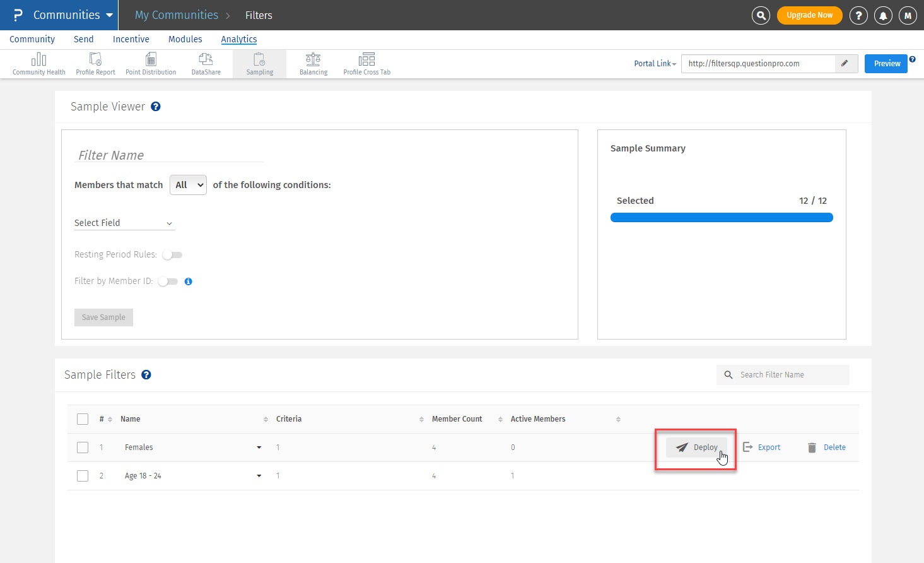Turn on Filter by Member ID toggle

[x=168, y=281]
